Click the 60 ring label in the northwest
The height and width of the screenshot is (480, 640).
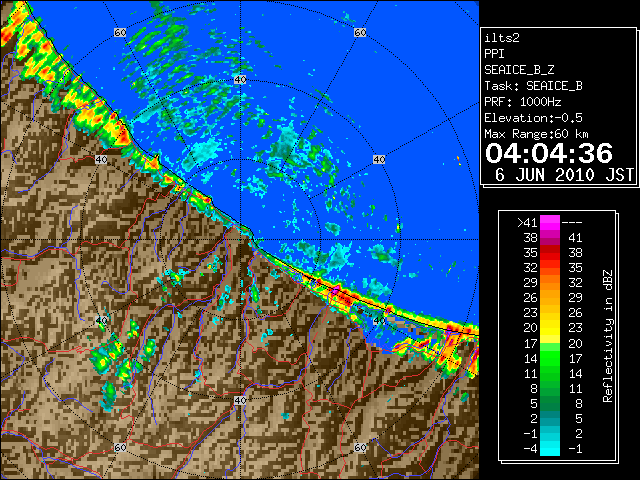click(120, 32)
